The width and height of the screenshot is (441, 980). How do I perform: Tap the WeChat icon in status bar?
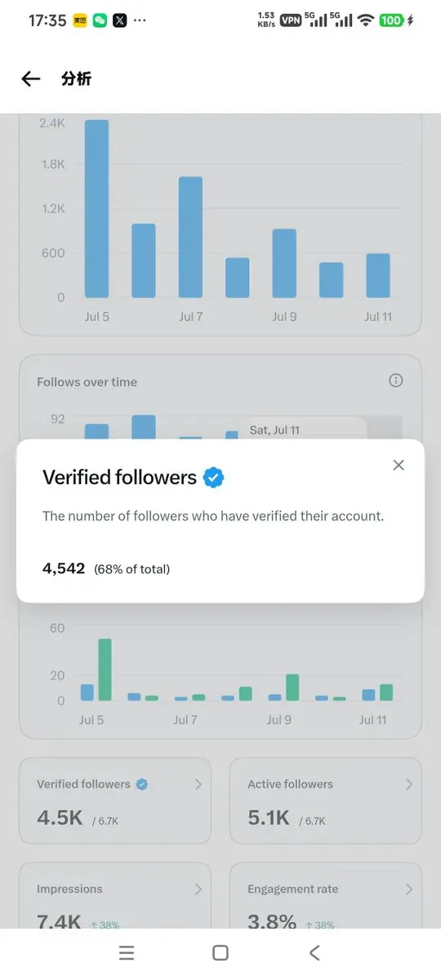pos(100,20)
